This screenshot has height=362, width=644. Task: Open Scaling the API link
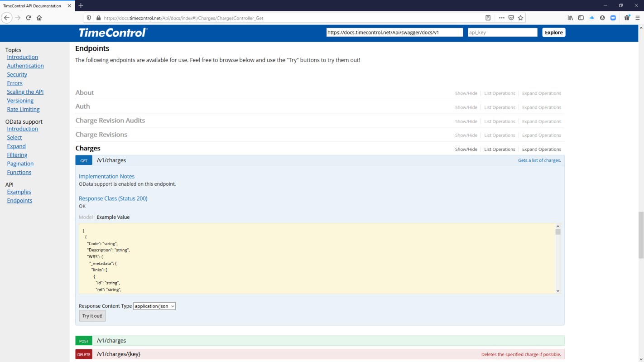[x=25, y=92]
